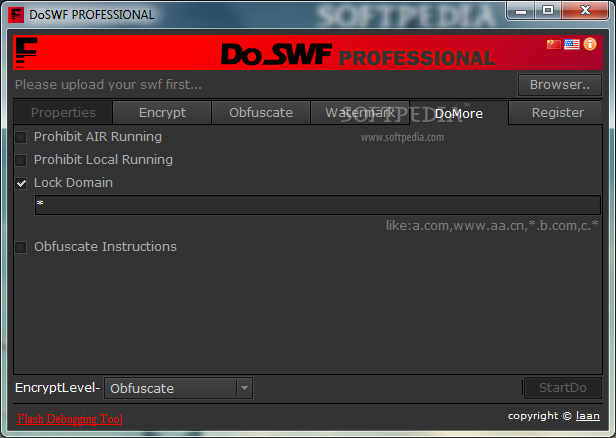
Task: Open the EncryptLevel dropdown
Action: (x=178, y=388)
